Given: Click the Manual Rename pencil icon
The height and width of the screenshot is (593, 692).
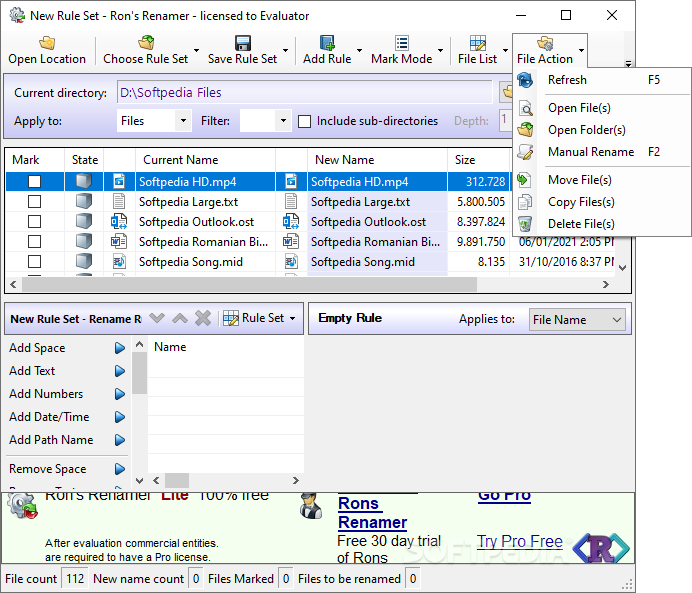Looking at the screenshot, I should click(525, 152).
